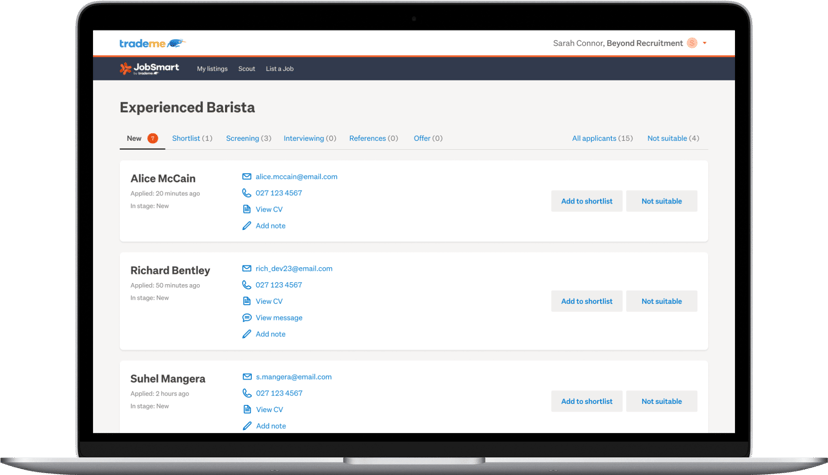Click 'Applied: 2 hours ago' text

tap(159, 393)
